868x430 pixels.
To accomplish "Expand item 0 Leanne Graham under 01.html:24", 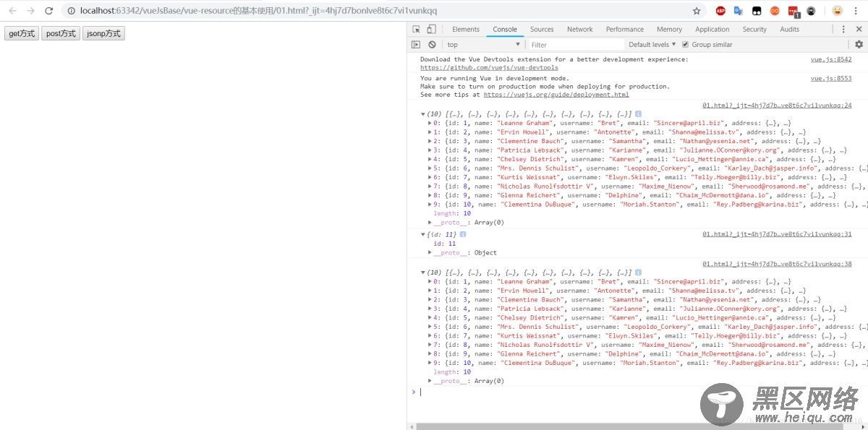I will pos(430,123).
